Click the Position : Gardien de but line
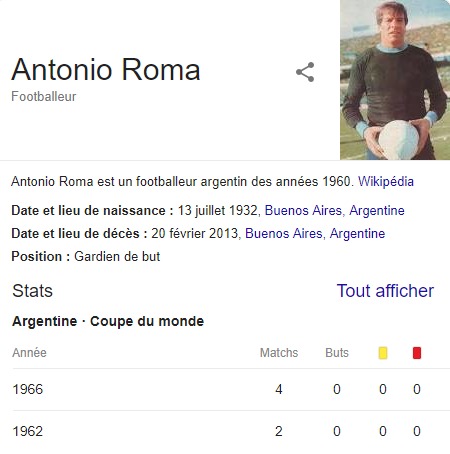This screenshot has height=454, width=450. coord(86,257)
